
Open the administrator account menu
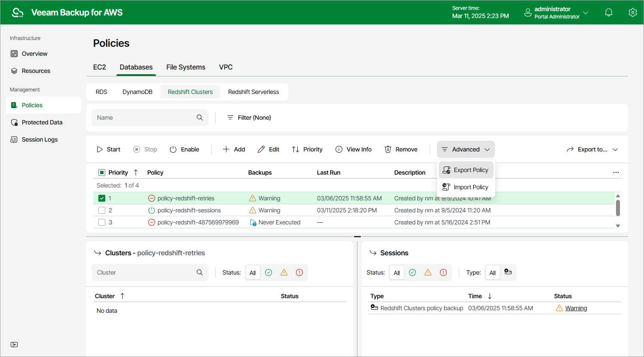pyautogui.click(x=556, y=12)
